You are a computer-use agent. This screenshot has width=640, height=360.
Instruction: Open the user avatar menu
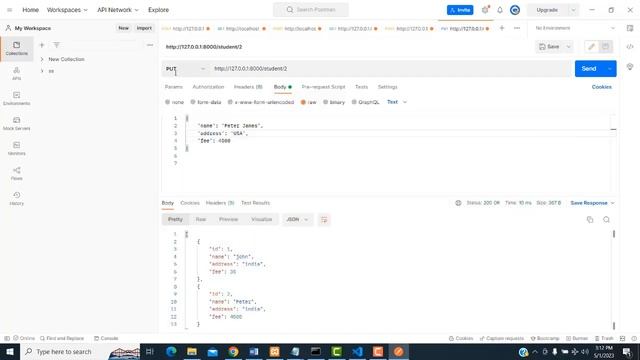pos(515,10)
